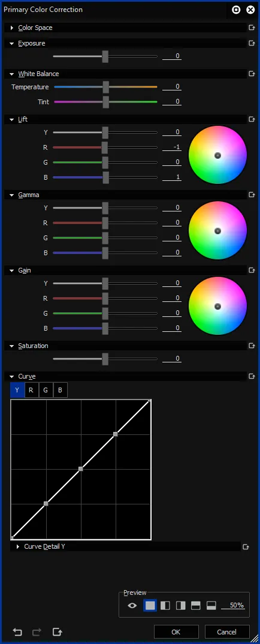Collapse the Lift section
This screenshot has width=260, height=644.
(x=11, y=119)
